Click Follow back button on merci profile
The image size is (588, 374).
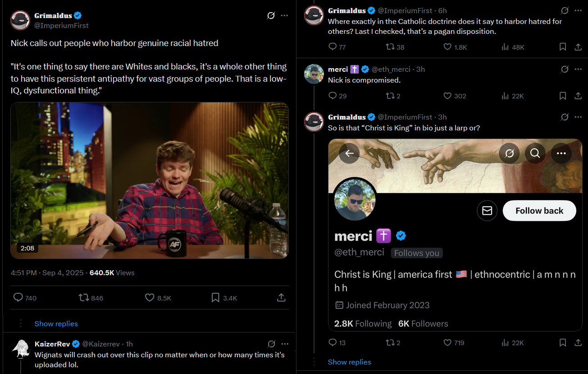point(539,211)
